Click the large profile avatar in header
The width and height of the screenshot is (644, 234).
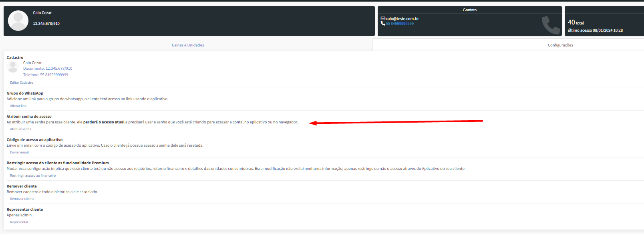click(x=18, y=21)
